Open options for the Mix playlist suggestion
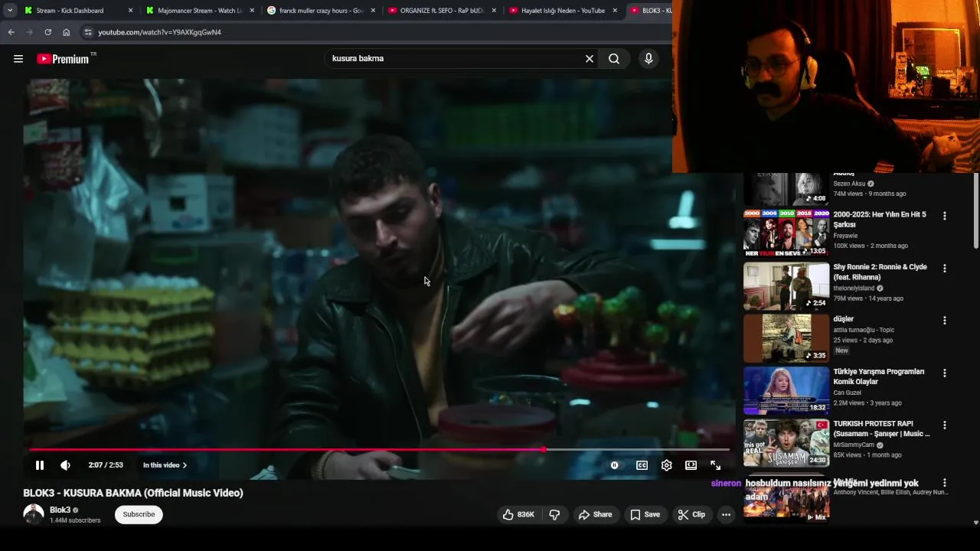 pos(945,483)
